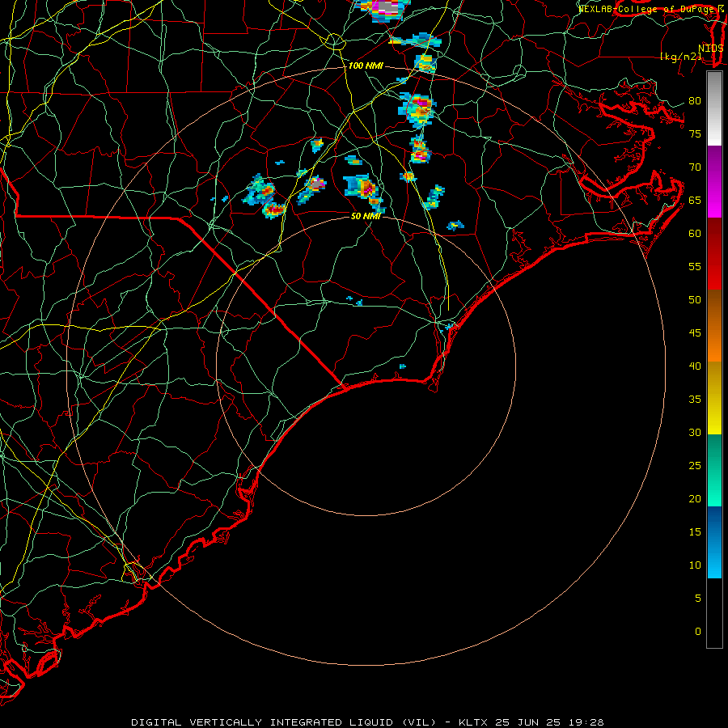
Task: Click the blue segment of the color scale
Action: coord(714,542)
